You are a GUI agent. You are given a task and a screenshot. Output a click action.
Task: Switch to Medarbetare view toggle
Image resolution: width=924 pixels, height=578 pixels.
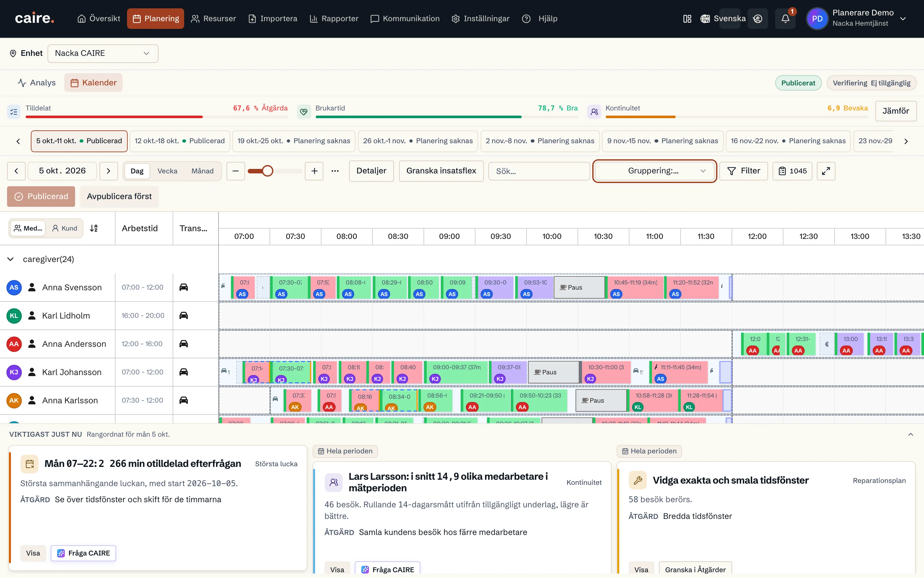click(x=28, y=228)
